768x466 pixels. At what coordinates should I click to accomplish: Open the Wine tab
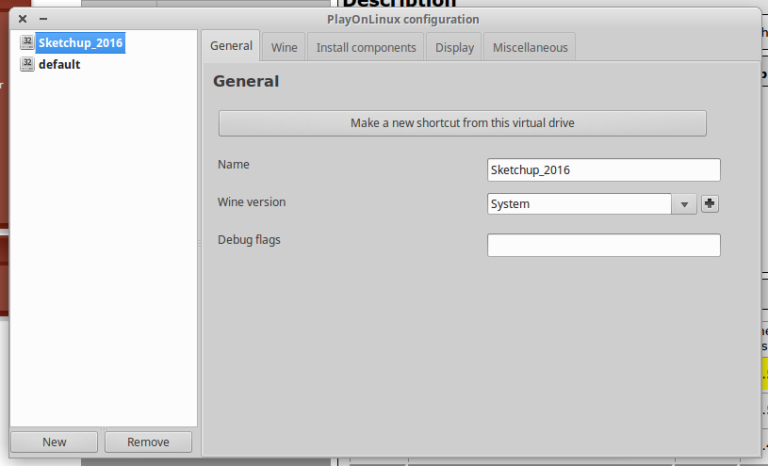click(284, 48)
